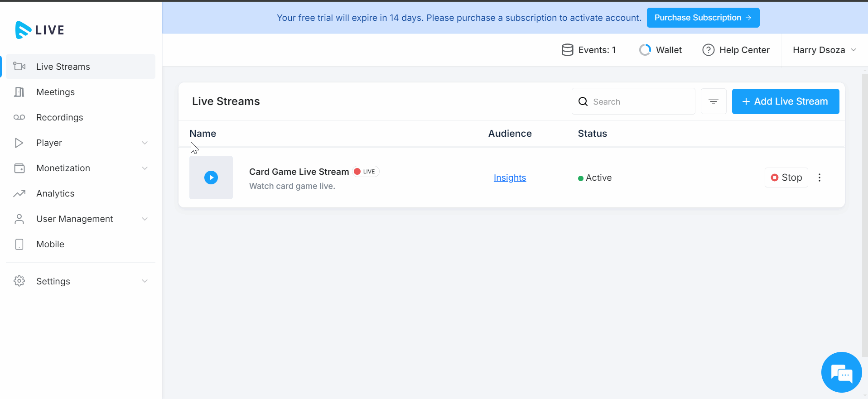
Task: Stop the Card Game Live Stream
Action: click(x=786, y=178)
